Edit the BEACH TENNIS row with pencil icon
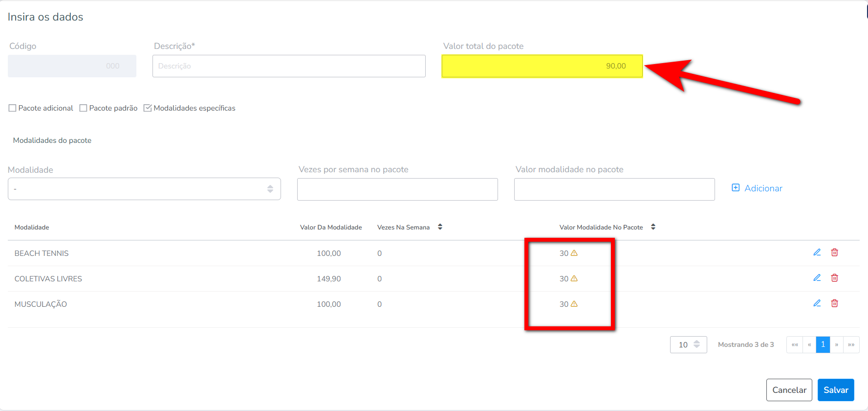The width and height of the screenshot is (868, 411). pyautogui.click(x=817, y=252)
